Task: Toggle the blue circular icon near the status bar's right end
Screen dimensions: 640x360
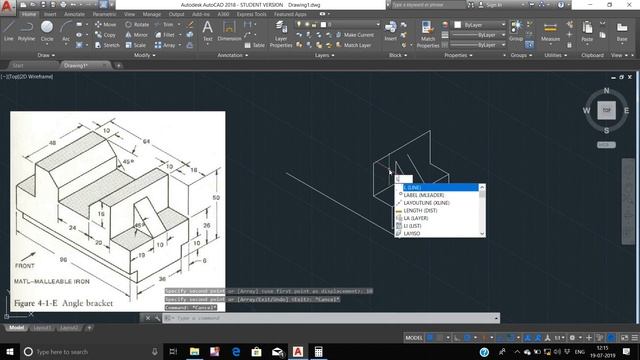Action: 611,338
